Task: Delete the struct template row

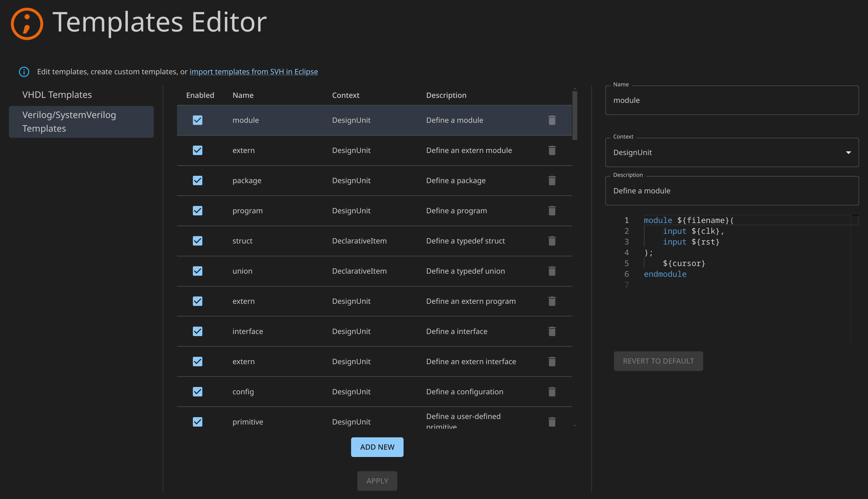Action: pyautogui.click(x=552, y=241)
